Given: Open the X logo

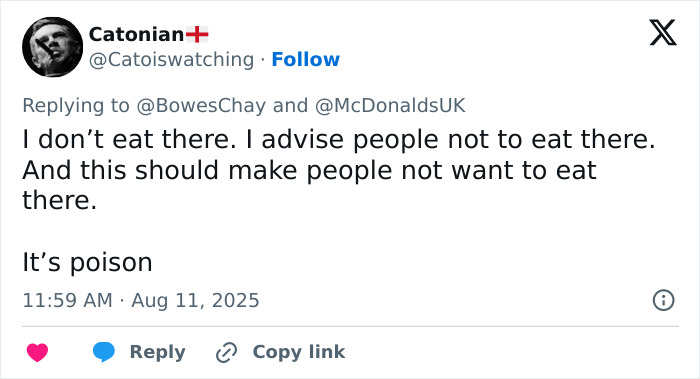Looking at the screenshot, I should click(x=663, y=33).
